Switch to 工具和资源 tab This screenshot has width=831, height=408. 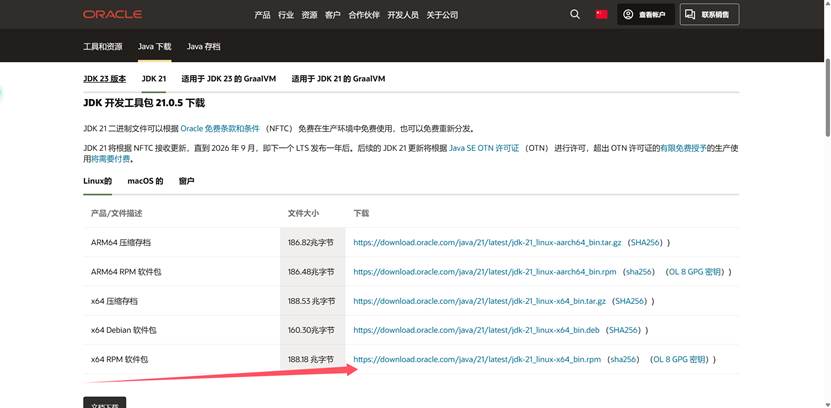pos(103,47)
